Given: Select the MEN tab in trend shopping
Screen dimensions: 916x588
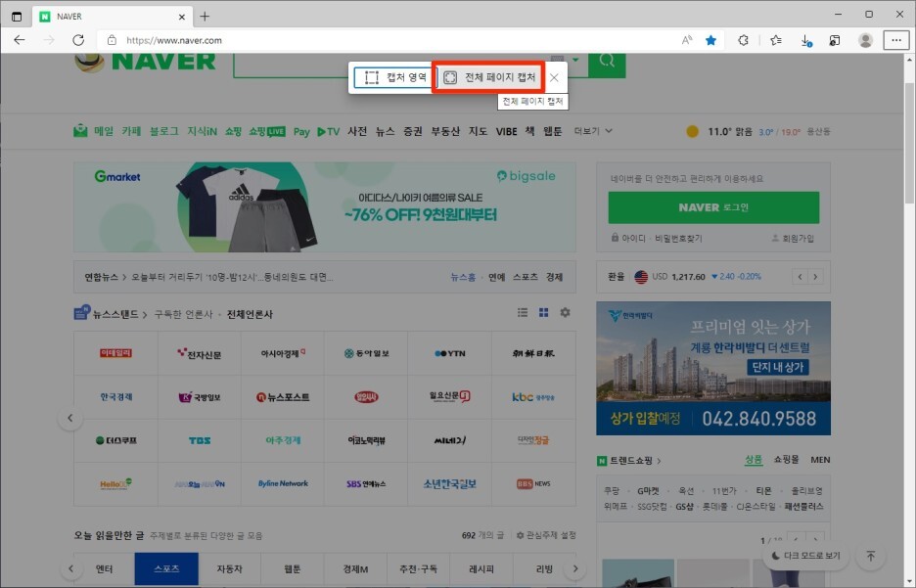Looking at the screenshot, I should tap(820, 460).
